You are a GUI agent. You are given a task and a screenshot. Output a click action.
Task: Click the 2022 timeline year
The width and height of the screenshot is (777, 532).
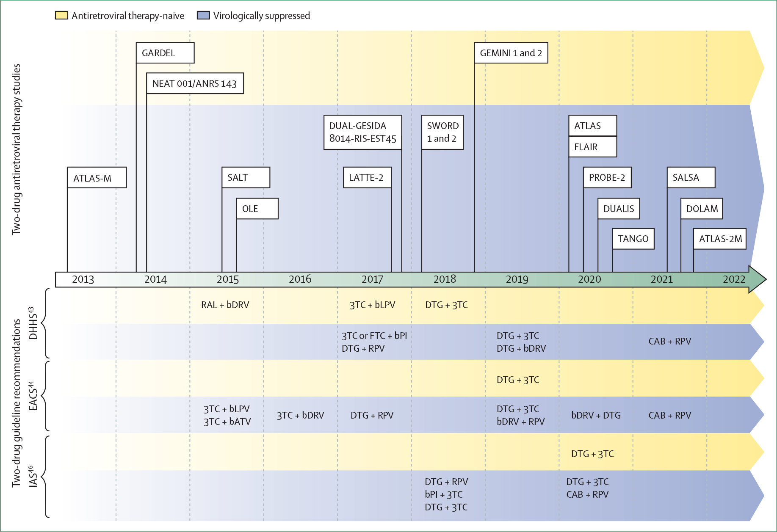tap(734, 279)
